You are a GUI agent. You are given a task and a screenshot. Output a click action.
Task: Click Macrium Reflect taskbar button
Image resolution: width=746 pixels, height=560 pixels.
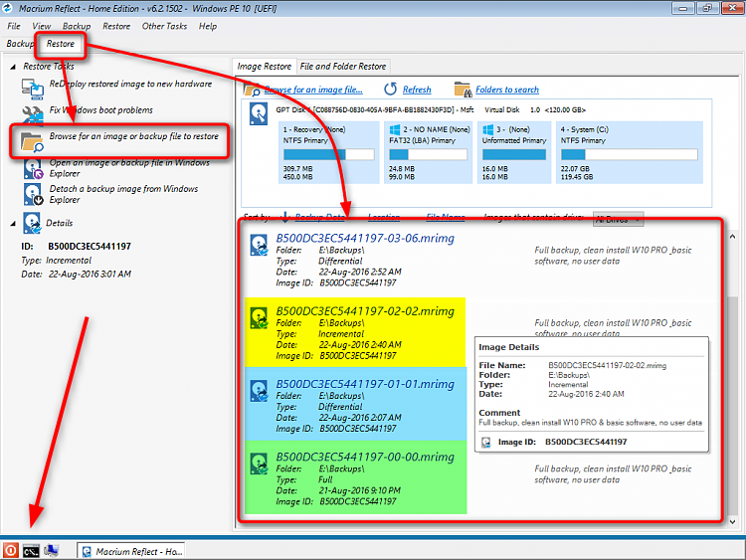131,551
